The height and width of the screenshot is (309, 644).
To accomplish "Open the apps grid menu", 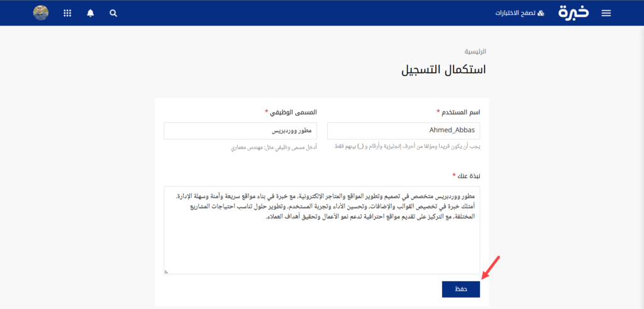I will [x=67, y=13].
